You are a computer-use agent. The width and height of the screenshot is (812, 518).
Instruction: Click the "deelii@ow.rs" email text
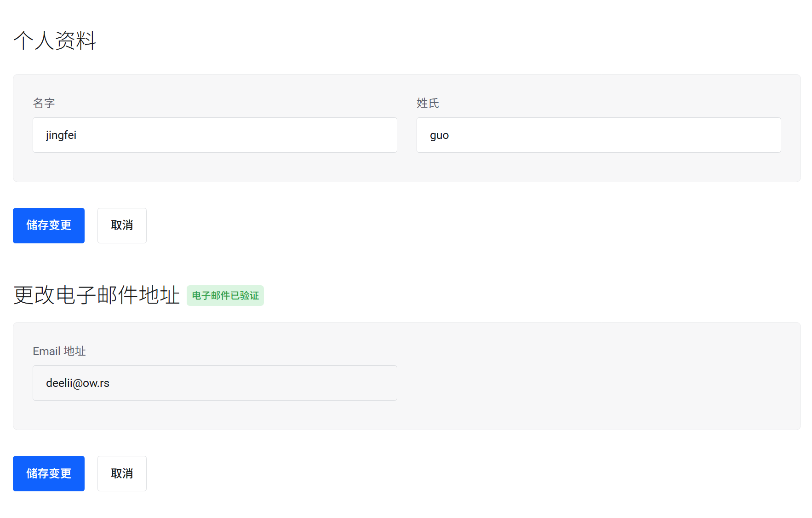(78, 383)
